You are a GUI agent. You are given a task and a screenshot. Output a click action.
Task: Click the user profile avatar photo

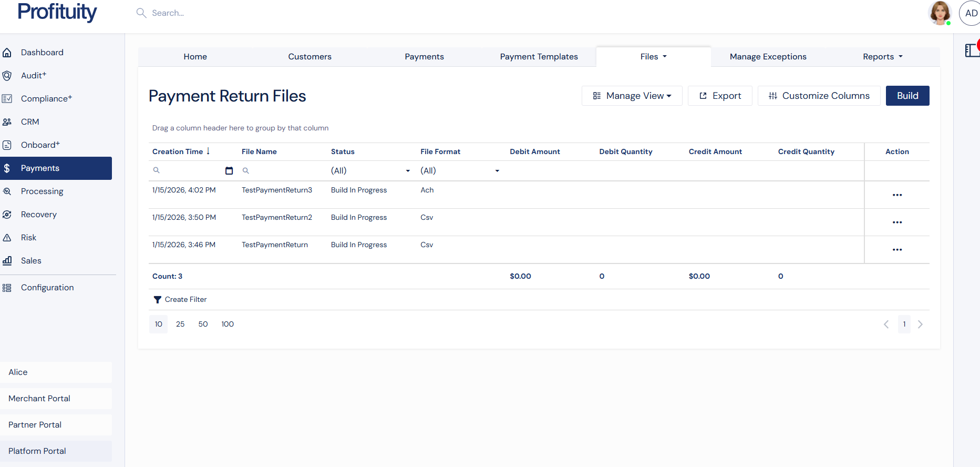point(939,13)
